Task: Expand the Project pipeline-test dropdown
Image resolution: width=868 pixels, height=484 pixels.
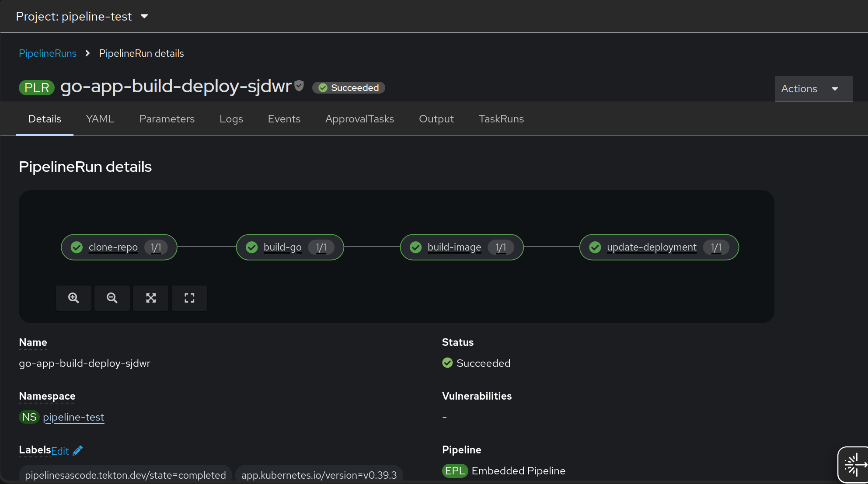Action: click(x=82, y=17)
